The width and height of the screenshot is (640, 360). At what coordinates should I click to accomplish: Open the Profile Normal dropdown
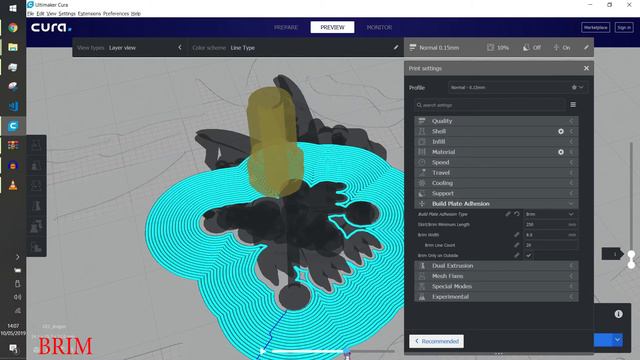coord(518,87)
